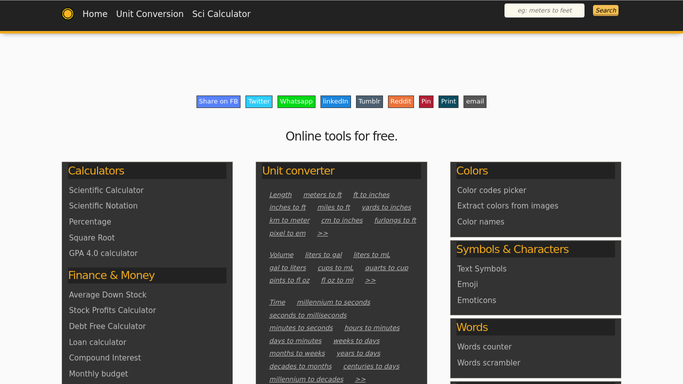Open Sci Calculator from top navigation
Screen dimensions: 683x384
click(221, 14)
